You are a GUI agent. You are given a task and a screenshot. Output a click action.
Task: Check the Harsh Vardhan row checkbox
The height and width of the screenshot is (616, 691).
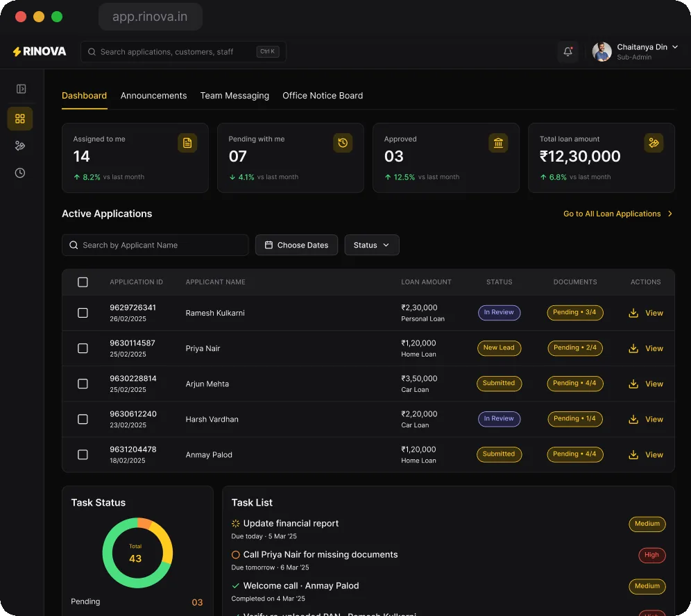pyautogui.click(x=83, y=420)
